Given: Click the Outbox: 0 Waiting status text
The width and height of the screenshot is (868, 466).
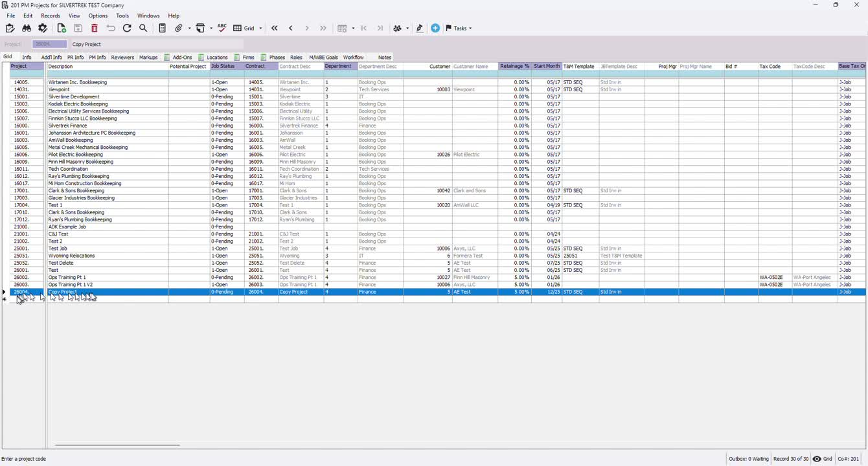Looking at the screenshot, I should coord(749,459).
